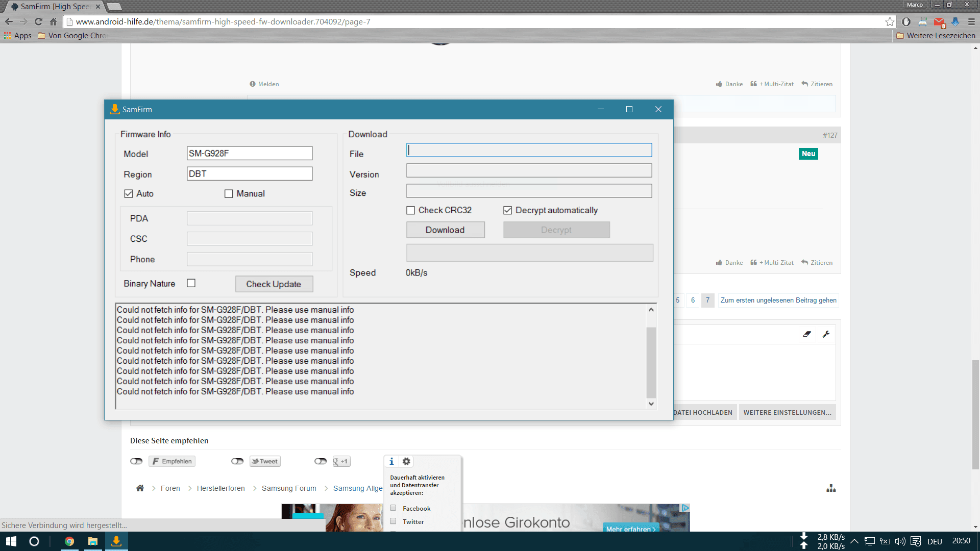Image resolution: width=980 pixels, height=551 pixels.
Task: Open the sitemap icon at breadcrumb right
Action: click(831, 488)
